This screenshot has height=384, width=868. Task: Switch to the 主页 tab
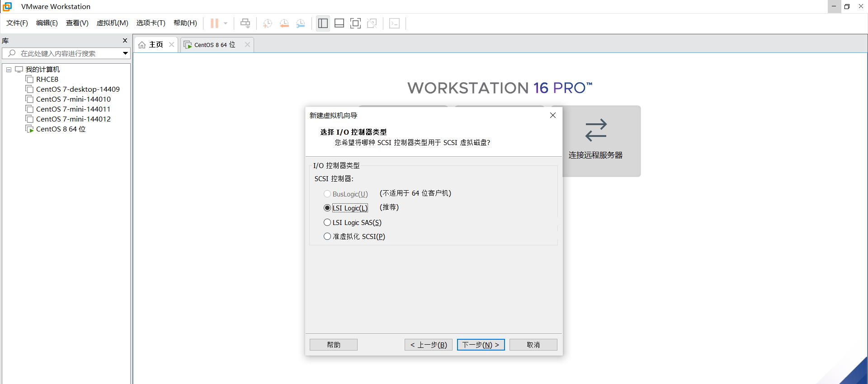(x=156, y=45)
